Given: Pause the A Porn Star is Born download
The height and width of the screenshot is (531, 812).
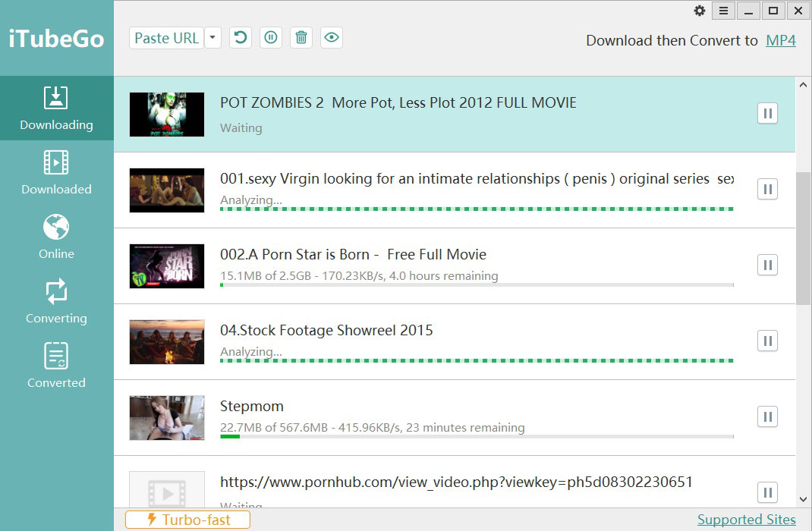Looking at the screenshot, I should click(767, 265).
